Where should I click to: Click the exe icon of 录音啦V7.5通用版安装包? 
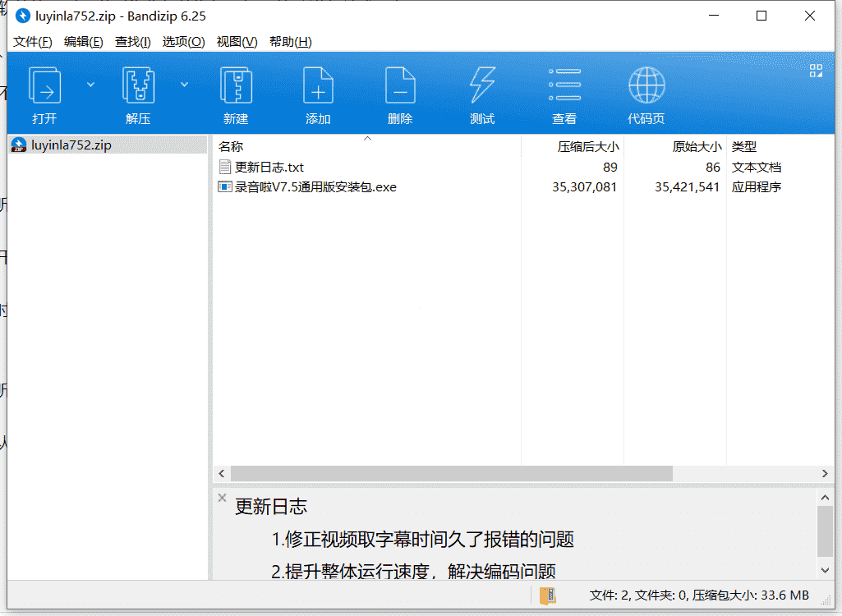point(225,187)
